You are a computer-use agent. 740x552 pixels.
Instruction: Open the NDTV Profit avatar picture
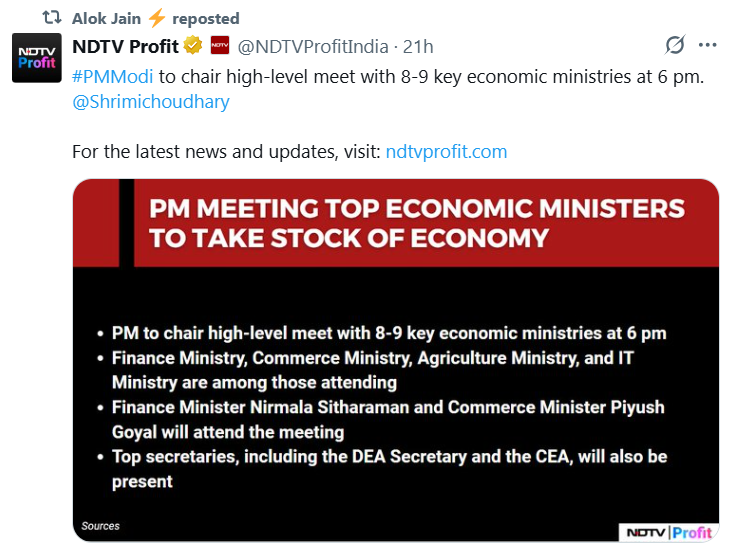[37, 58]
